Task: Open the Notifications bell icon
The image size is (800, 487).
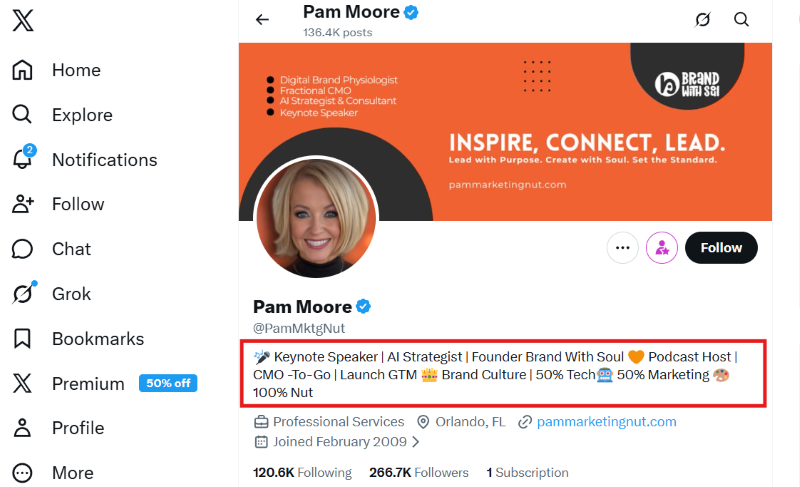Action: tap(22, 159)
